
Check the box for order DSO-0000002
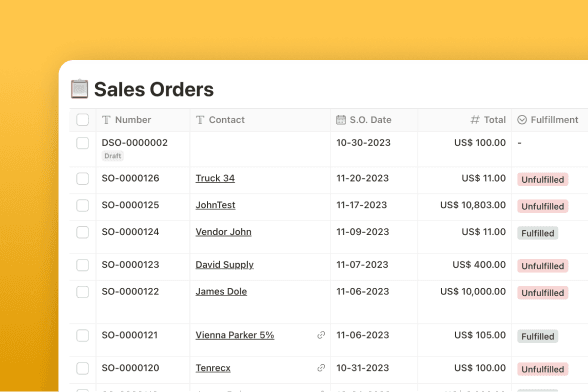coord(82,143)
